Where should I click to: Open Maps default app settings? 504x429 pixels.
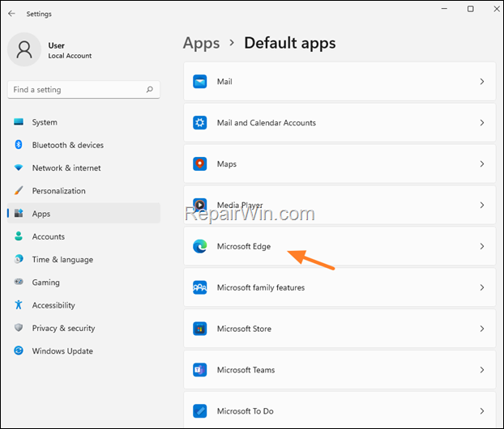(x=340, y=164)
